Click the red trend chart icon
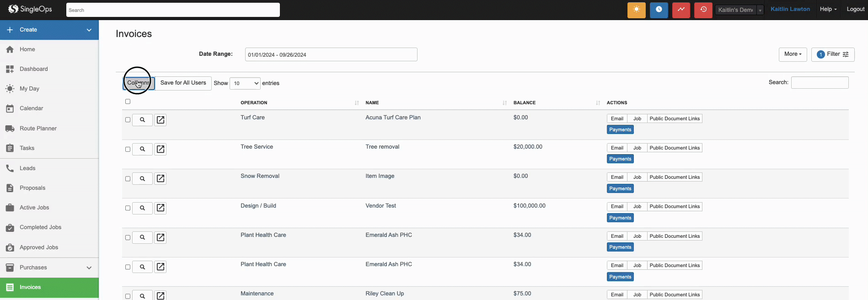868x300 pixels. coord(681,10)
